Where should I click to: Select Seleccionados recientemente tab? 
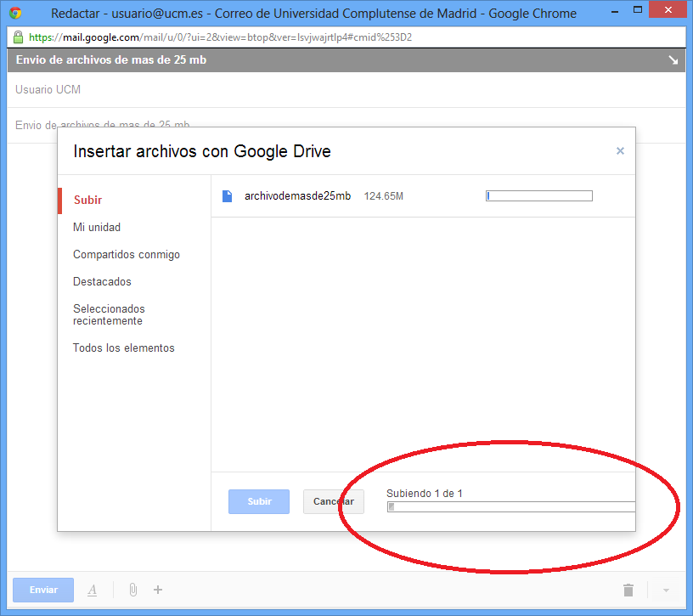pyautogui.click(x=110, y=314)
